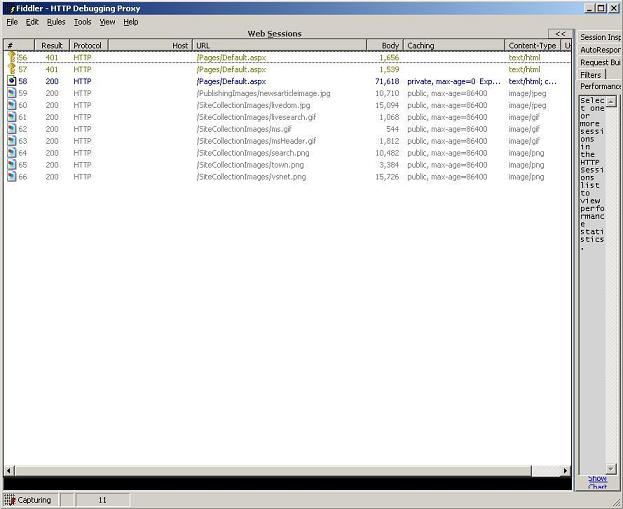Screen dimensions: 623x509
Task: Select the /SiteCollectionImages/town.png URL
Action: [250, 165]
